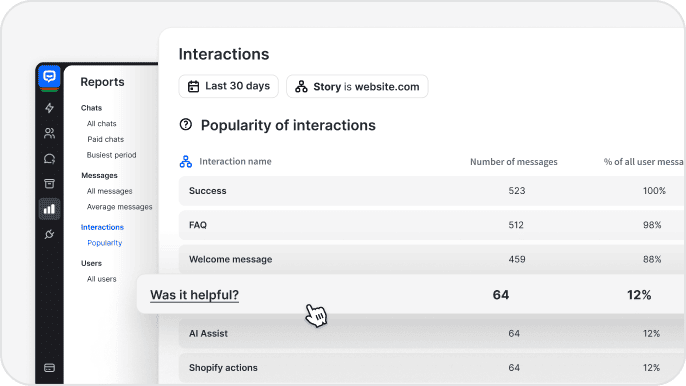Click the 12% value in Shopify actions row
The height and width of the screenshot is (386, 686).
tap(651, 368)
